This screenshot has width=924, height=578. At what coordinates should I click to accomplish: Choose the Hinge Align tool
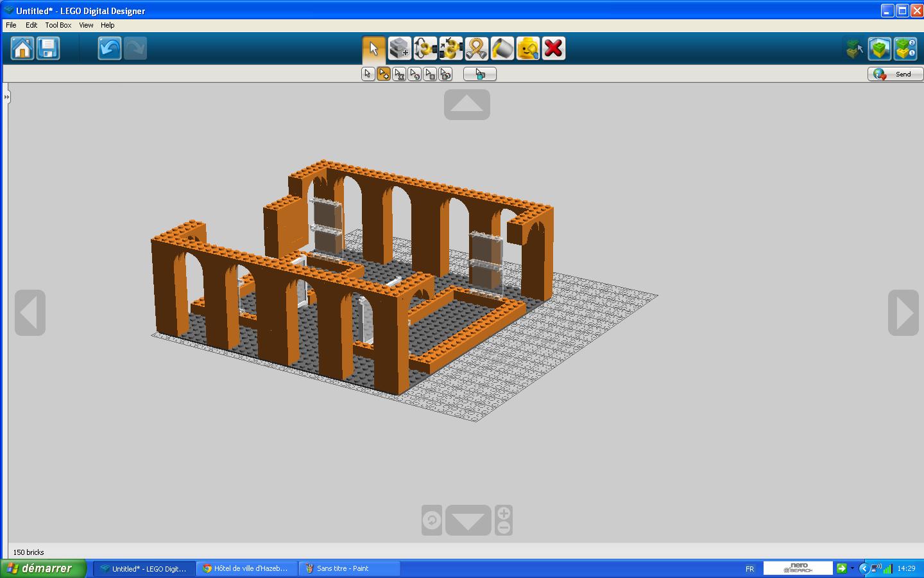[x=450, y=48]
